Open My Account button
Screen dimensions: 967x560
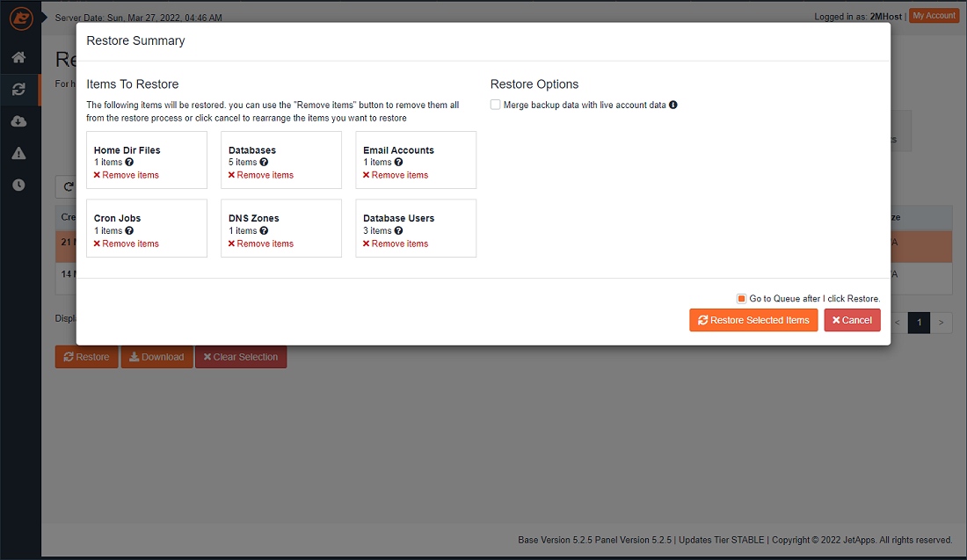point(934,16)
